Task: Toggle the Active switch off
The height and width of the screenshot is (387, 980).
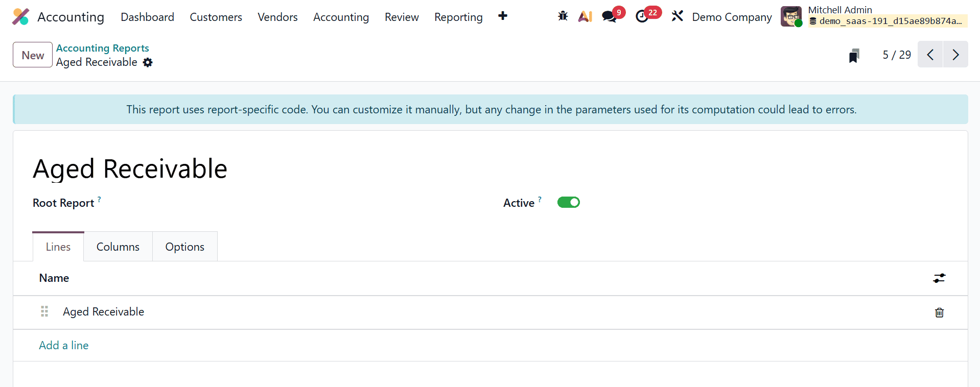Action: click(x=568, y=202)
